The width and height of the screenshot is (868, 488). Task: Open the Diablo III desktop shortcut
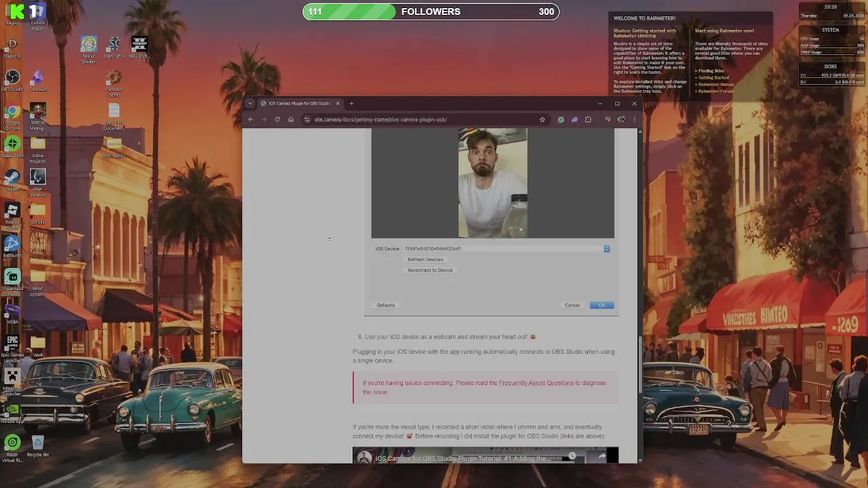coord(12,47)
